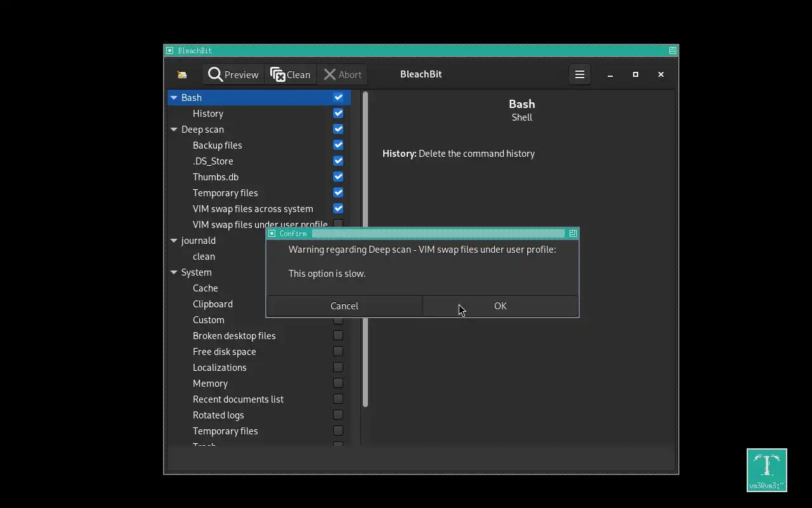Uncheck Backup files checkbox
Viewport: 812px width, 508px height.
click(338, 145)
